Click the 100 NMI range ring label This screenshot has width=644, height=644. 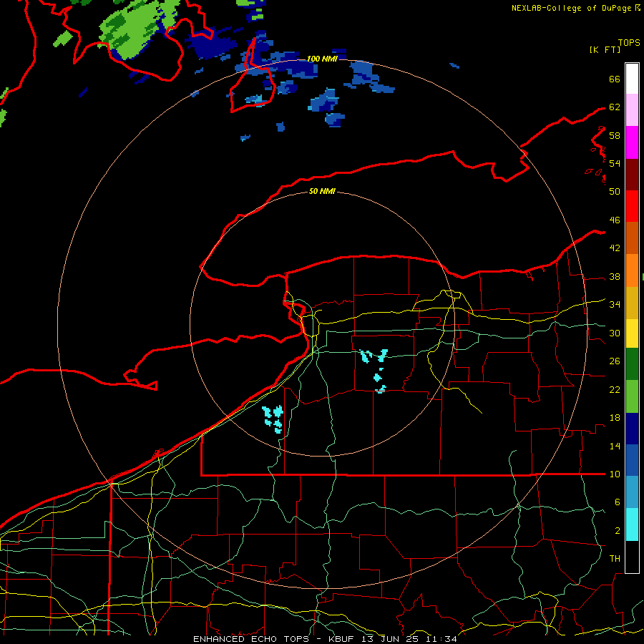(321, 59)
